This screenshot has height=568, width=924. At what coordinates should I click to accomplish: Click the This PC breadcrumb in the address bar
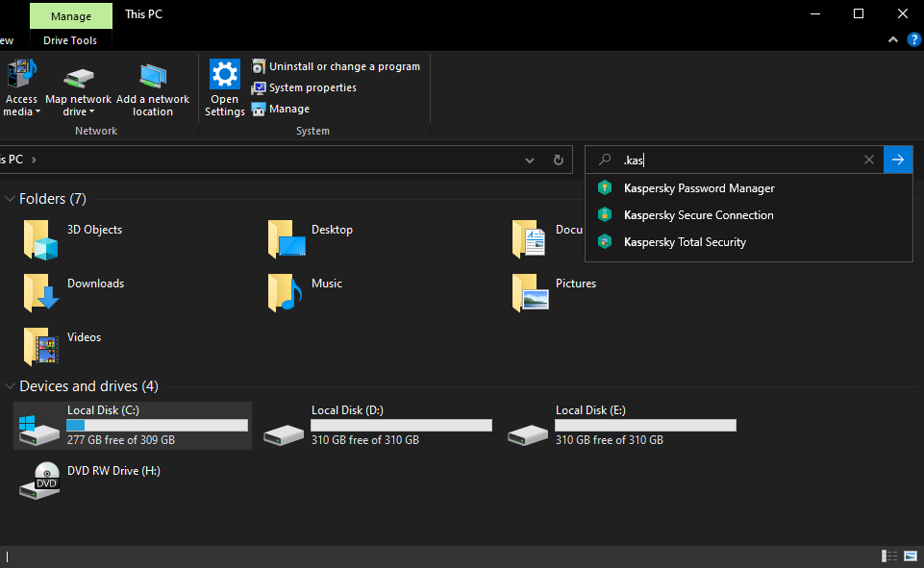pos(12,160)
